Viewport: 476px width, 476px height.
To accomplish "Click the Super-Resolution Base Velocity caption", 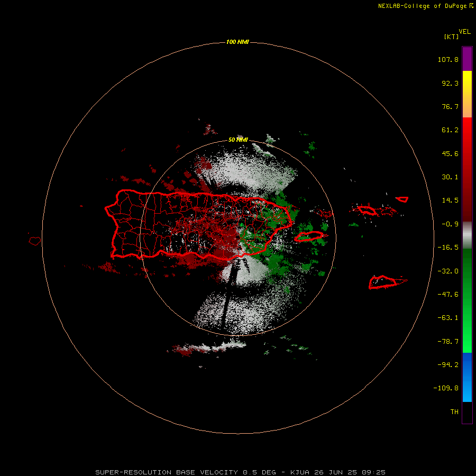I will 241,472.
